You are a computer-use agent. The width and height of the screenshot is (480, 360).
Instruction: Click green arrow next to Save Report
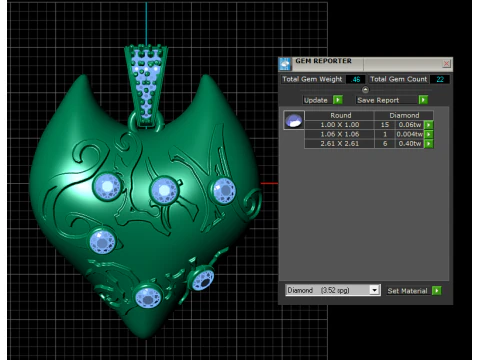[423, 100]
